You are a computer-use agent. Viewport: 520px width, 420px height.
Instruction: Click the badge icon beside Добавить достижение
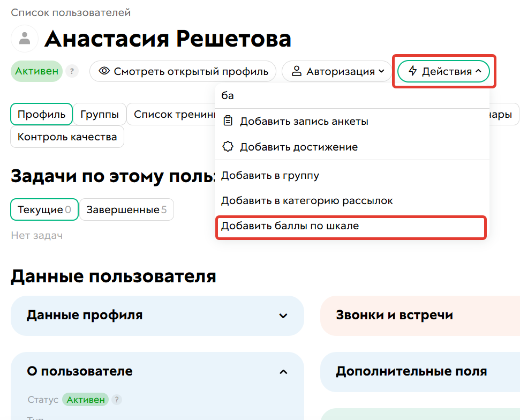click(228, 146)
